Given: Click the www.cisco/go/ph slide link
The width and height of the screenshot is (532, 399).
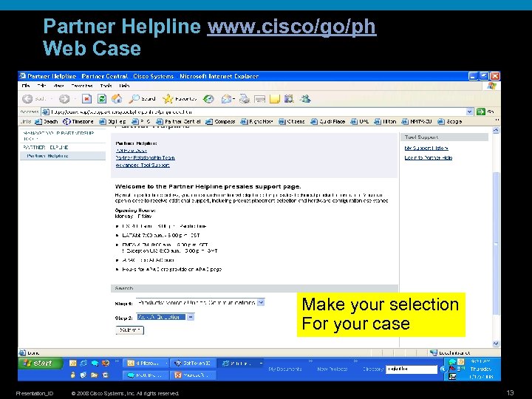Looking at the screenshot, I should 291,27.
